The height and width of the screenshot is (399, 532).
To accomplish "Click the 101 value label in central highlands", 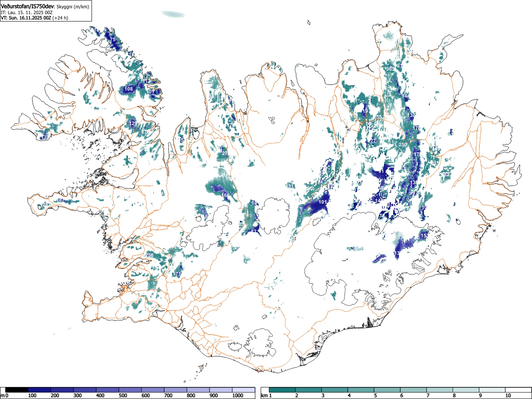I will point(323,202).
